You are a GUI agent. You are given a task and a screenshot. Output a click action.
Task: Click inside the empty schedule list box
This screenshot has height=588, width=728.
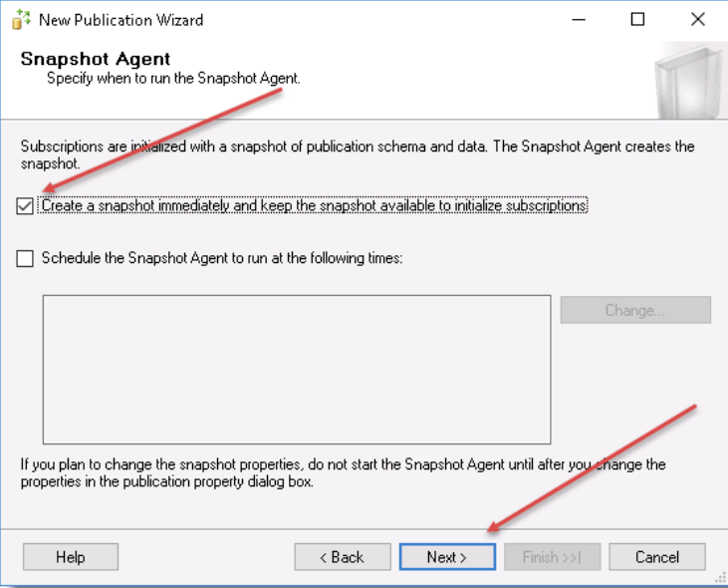[297, 370]
